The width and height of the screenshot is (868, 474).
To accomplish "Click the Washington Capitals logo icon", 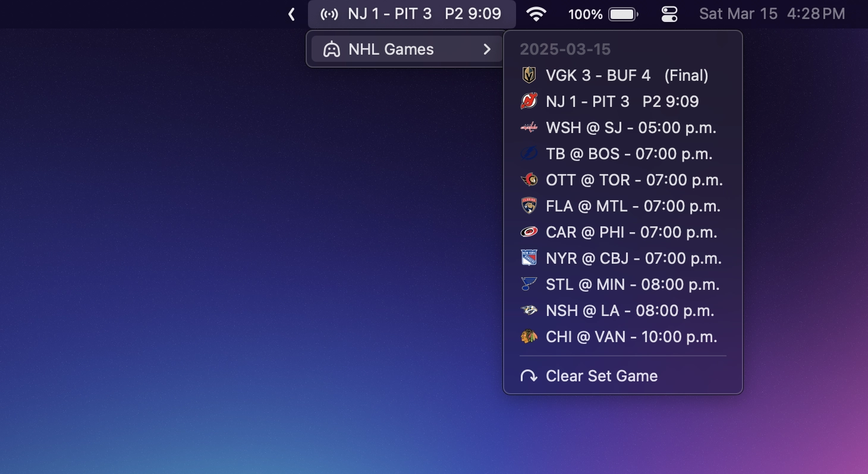I will click(x=529, y=128).
